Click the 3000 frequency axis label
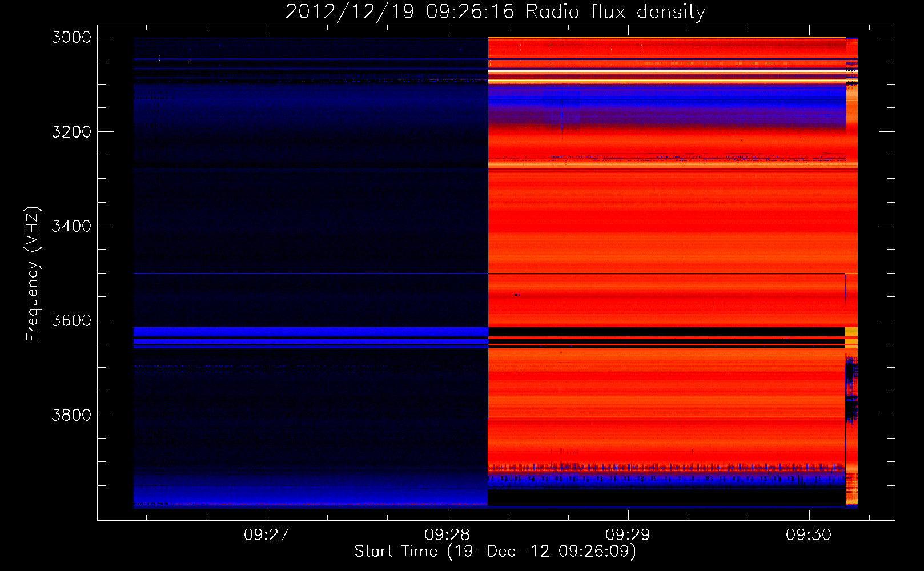Screen dimensions: 924x571 click(x=71, y=37)
